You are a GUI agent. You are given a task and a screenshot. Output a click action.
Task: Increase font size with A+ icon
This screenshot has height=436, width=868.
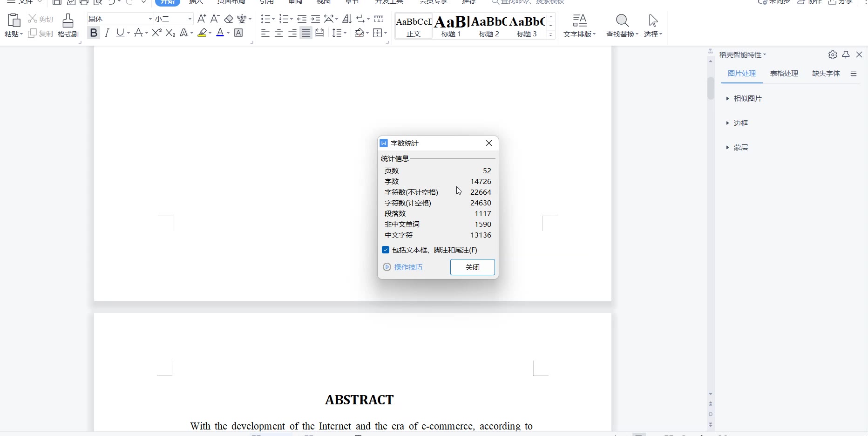[x=201, y=19]
